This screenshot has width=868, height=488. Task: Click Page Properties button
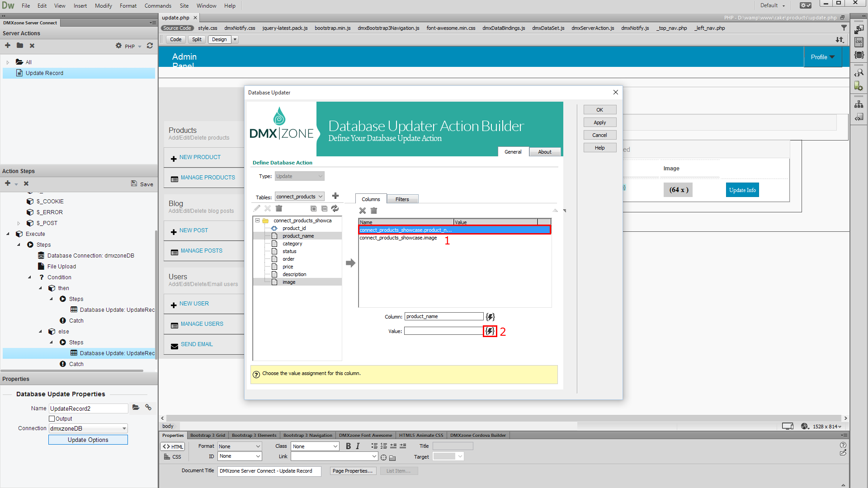tap(353, 471)
